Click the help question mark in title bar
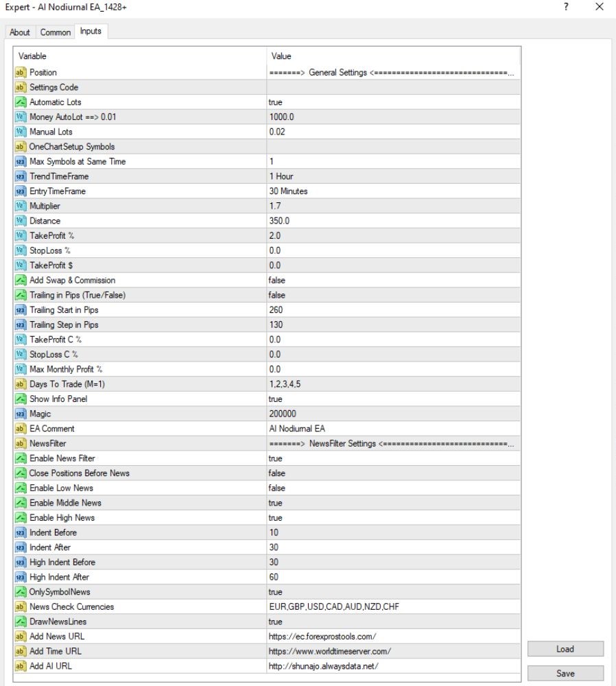The image size is (616, 686). tap(566, 7)
